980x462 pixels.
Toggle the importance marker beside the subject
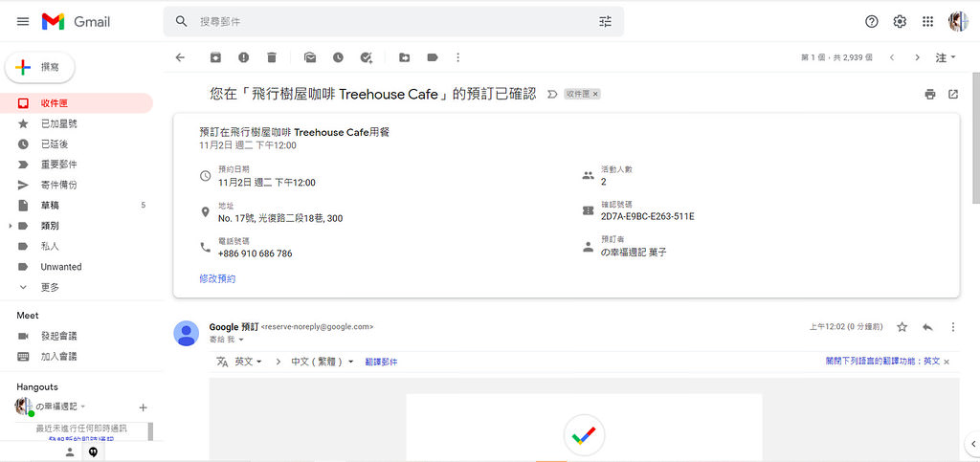(x=552, y=95)
